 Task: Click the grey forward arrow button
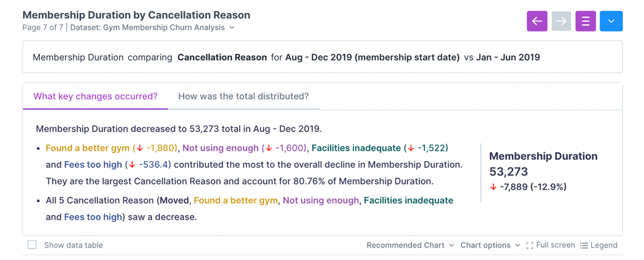click(561, 21)
